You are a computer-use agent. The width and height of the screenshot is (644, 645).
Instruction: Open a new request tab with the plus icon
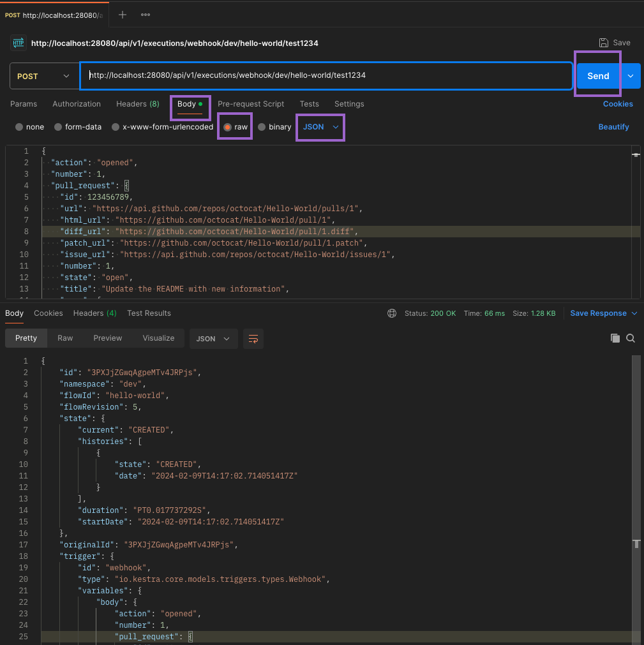click(x=121, y=14)
